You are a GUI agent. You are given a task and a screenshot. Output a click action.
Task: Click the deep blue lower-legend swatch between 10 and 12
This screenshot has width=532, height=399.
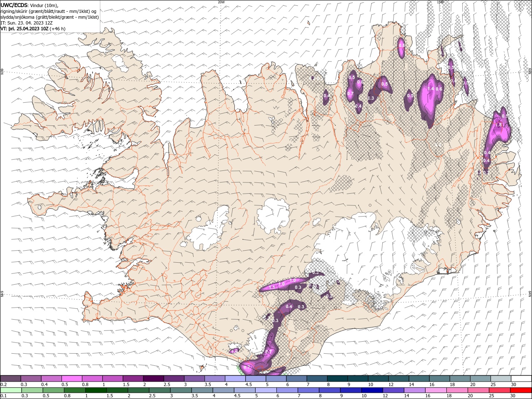click(x=372, y=390)
